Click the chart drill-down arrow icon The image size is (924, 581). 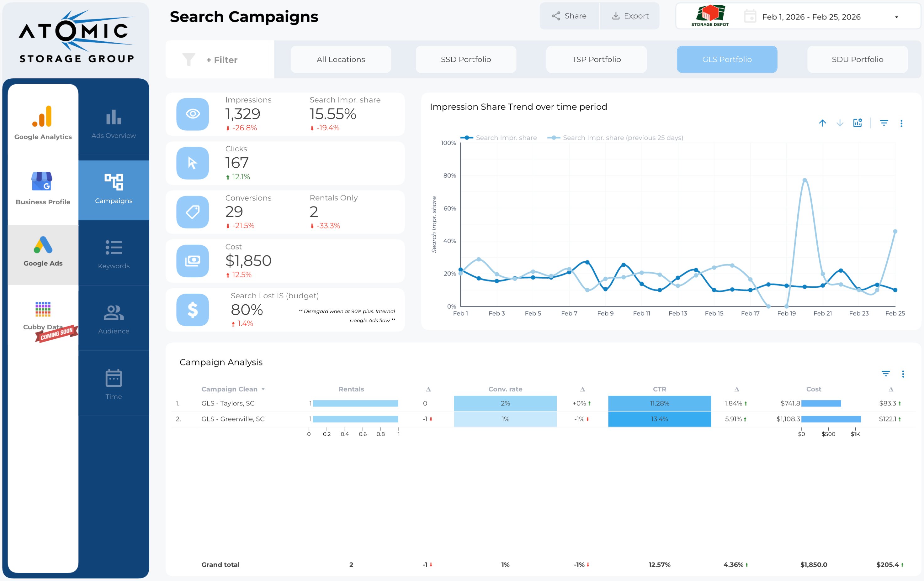[840, 123]
